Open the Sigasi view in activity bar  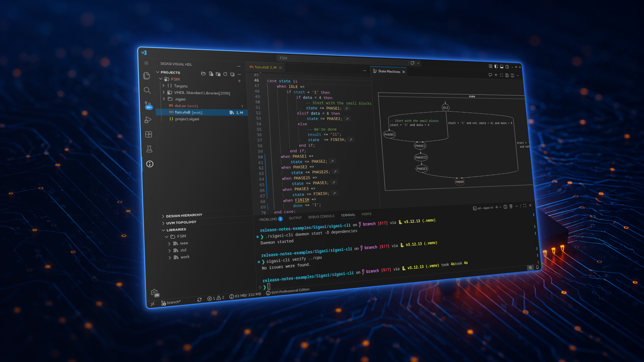[x=150, y=164]
